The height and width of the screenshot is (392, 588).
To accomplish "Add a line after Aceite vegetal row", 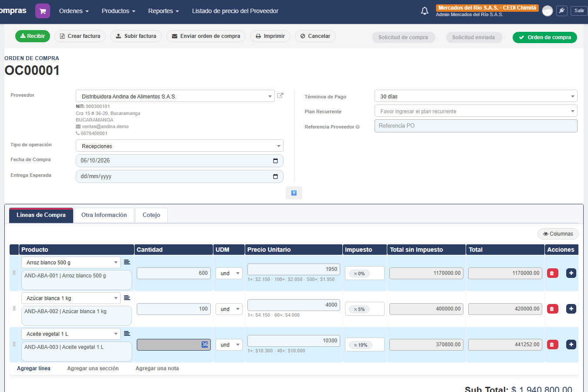I will tap(571, 345).
